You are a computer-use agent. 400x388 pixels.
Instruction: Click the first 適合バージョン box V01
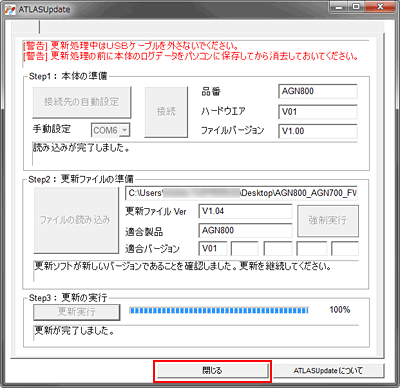coord(213,249)
